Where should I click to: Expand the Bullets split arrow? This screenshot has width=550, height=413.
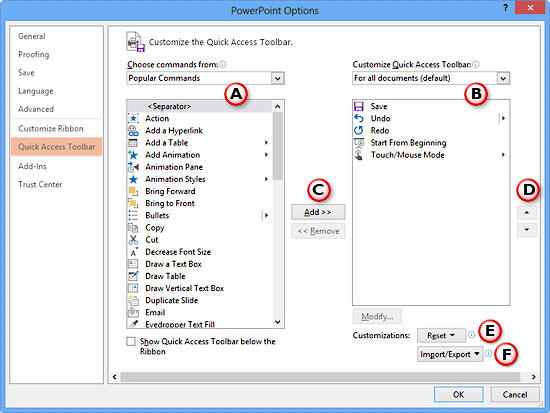pos(266,215)
